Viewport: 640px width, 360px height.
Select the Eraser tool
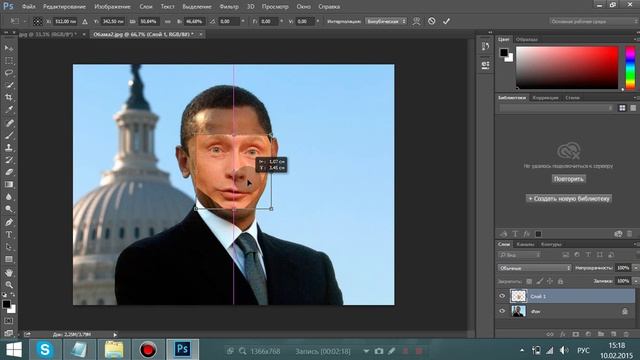(x=9, y=172)
